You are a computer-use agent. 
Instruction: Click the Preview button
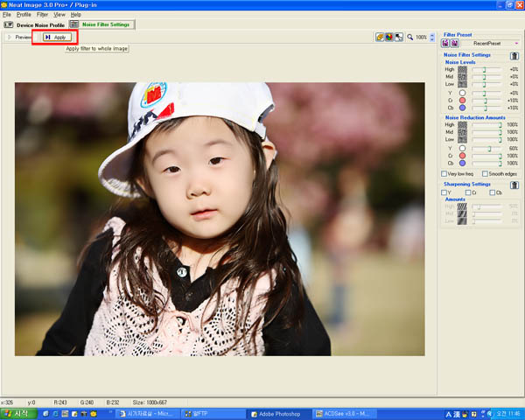[19, 37]
